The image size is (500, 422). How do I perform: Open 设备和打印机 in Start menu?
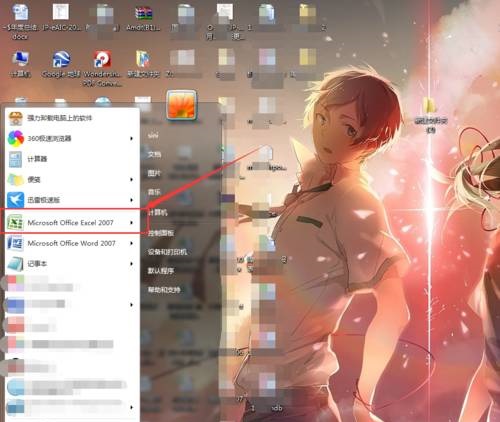167,252
